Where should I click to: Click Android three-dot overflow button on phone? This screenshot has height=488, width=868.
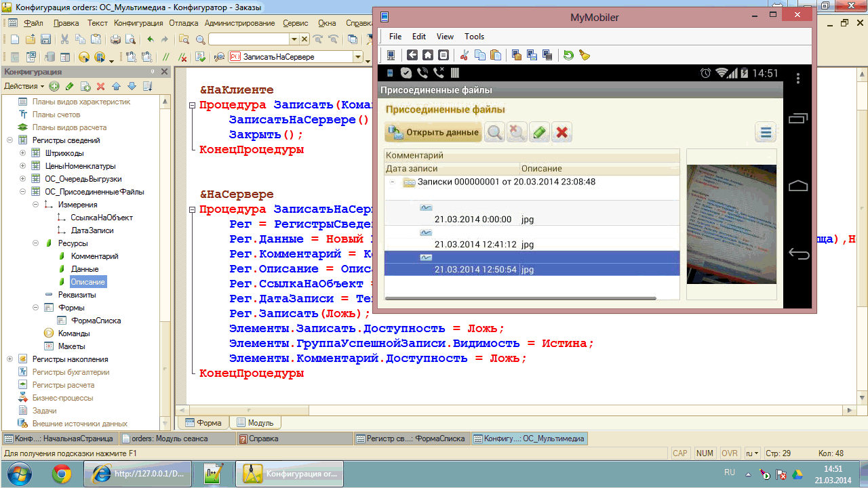click(x=799, y=77)
